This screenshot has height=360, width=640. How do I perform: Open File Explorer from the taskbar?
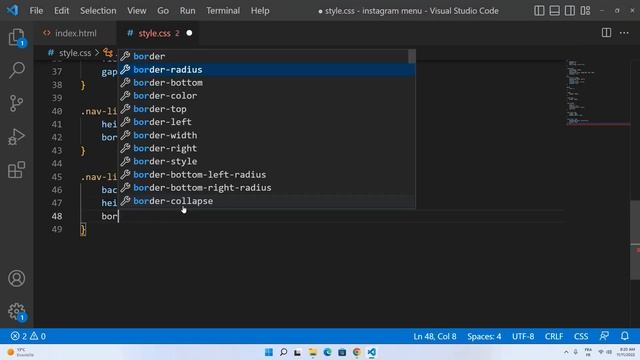point(313,352)
